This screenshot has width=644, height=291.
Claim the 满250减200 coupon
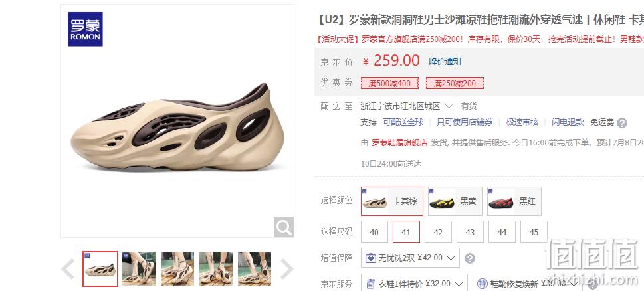455,83
